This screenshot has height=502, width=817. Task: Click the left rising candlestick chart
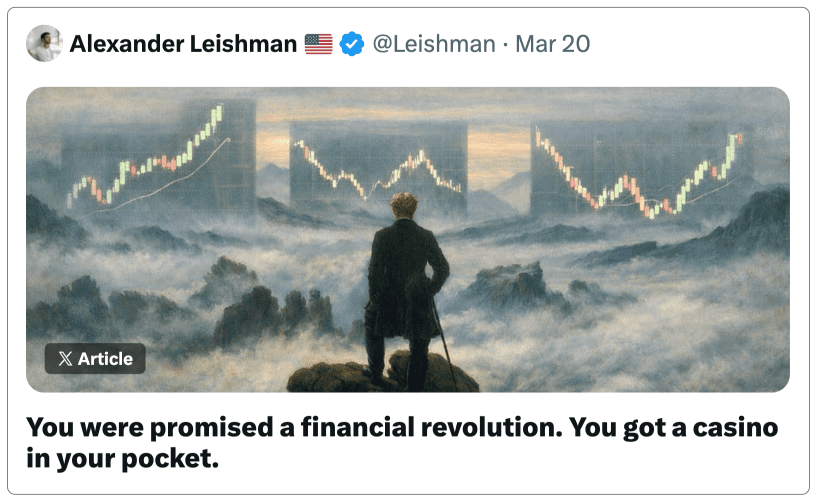coord(150,160)
